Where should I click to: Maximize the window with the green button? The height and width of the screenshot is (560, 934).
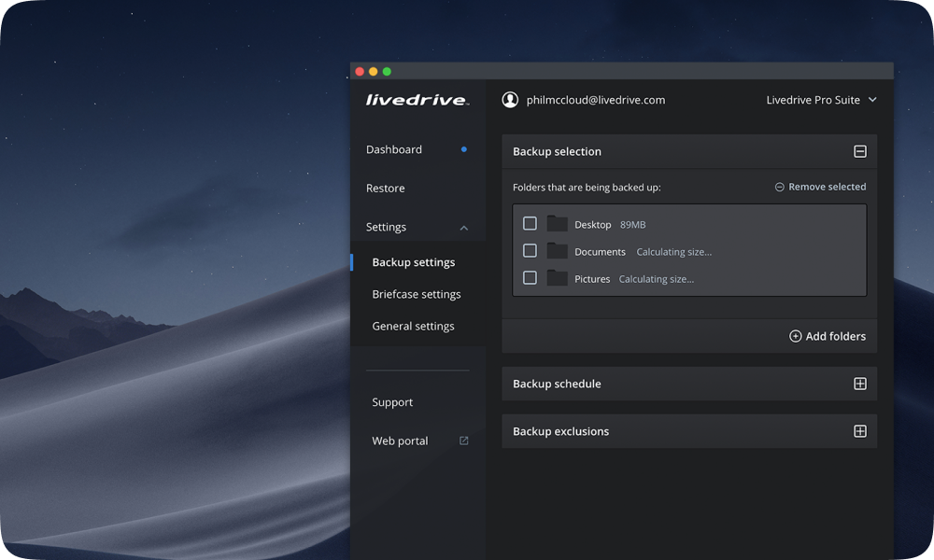[x=387, y=72]
